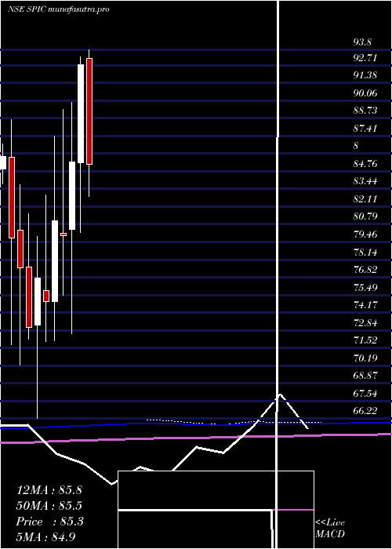Screen dimensions: 392x549
Task: Click the peak of the white MACD line
Action: (x=281, y=394)
